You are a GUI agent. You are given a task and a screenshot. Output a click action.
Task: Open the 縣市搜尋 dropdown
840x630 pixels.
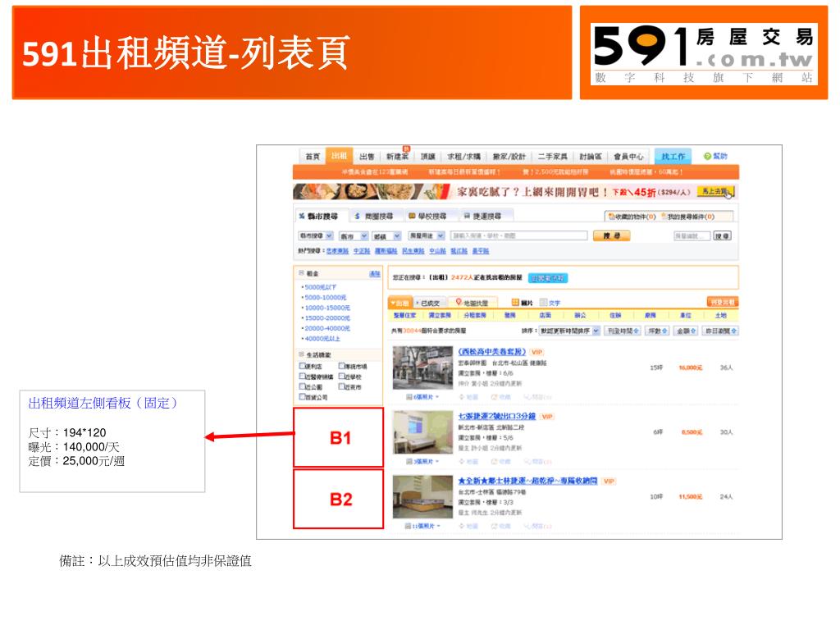click(316, 235)
